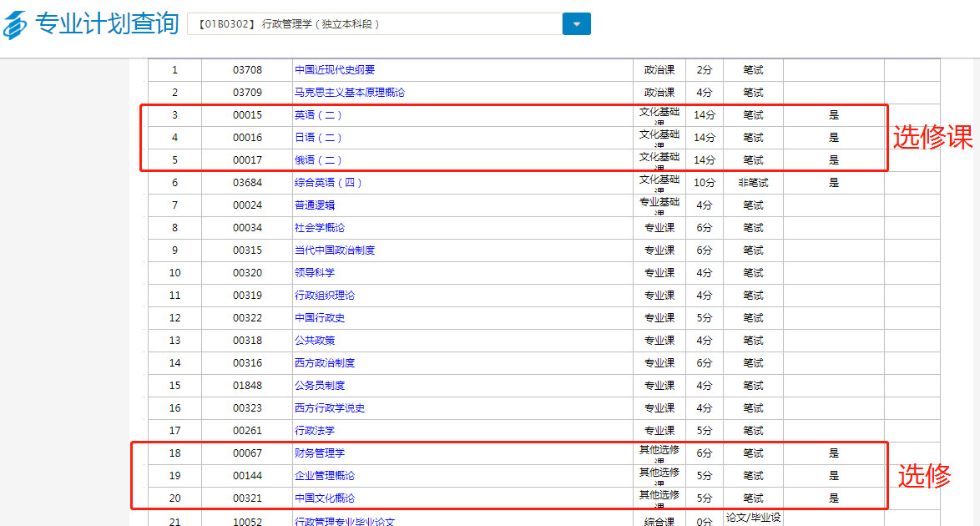Open the 行政组织理论 course link
980x526 pixels.
pyautogui.click(x=325, y=296)
